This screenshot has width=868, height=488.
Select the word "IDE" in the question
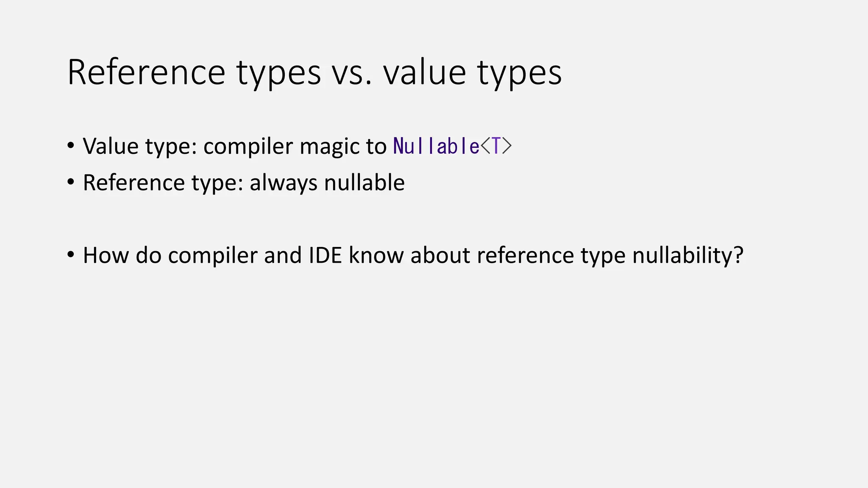[325, 255]
